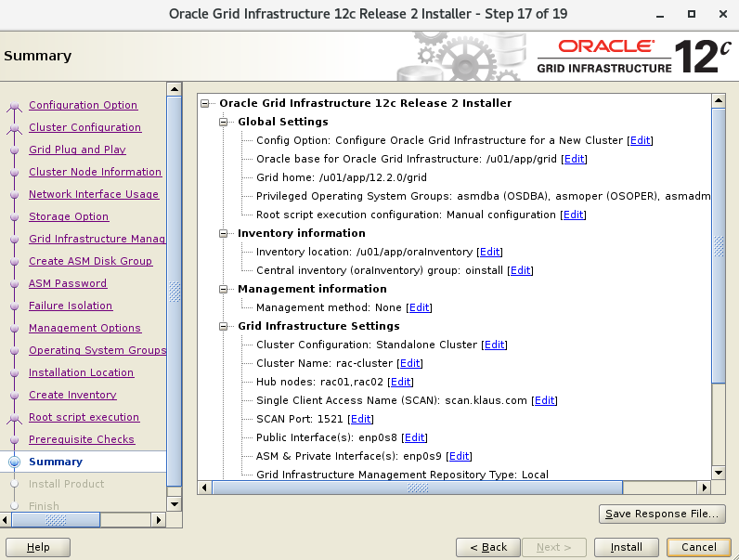Image resolution: width=739 pixels, height=560 pixels.
Task: Click the Install button
Action: tap(626, 547)
